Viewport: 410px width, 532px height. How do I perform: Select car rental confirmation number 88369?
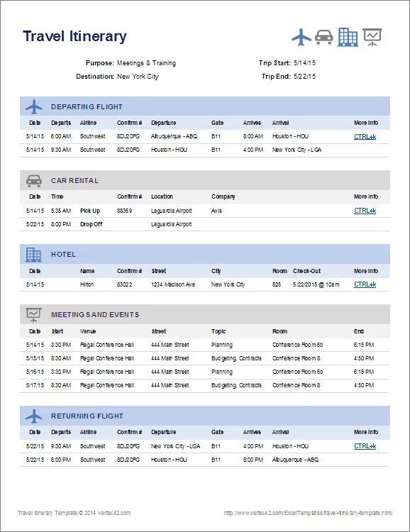click(124, 211)
